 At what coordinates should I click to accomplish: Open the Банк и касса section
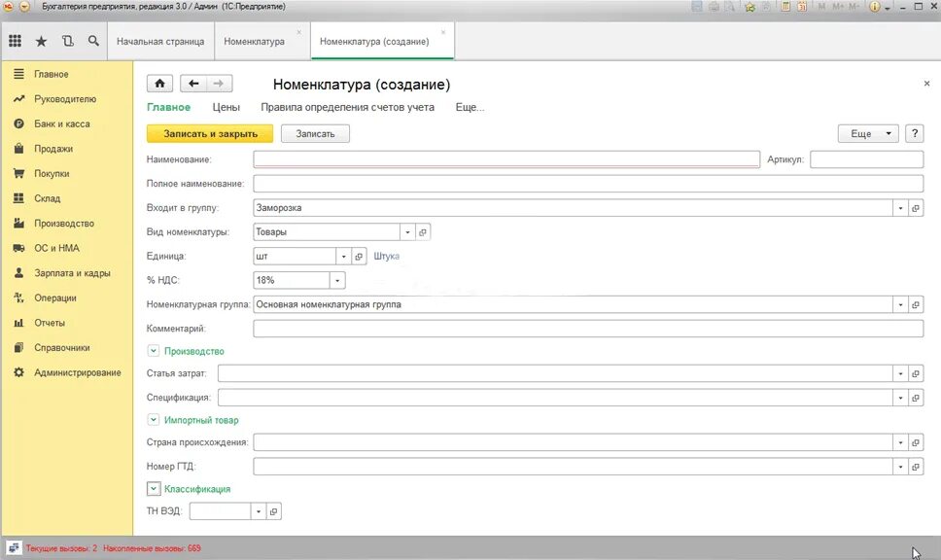(x=62, y=123)
